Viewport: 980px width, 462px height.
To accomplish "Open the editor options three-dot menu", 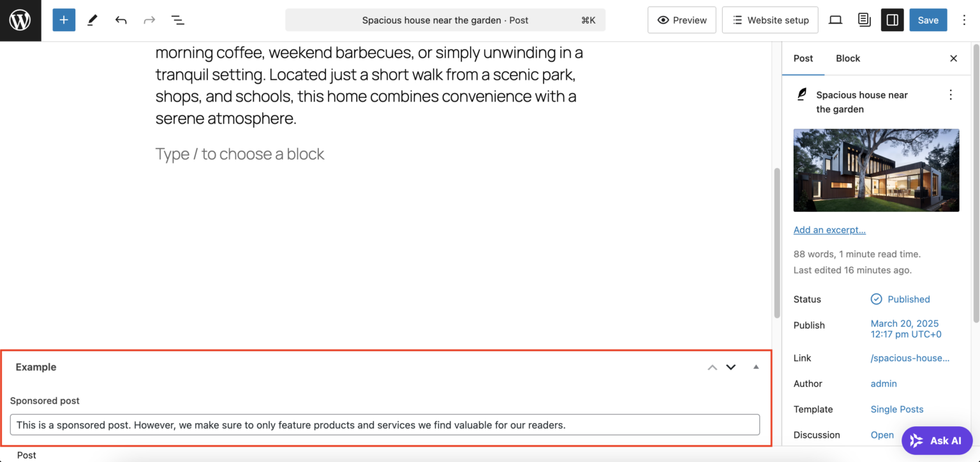I will pos(965,20).
